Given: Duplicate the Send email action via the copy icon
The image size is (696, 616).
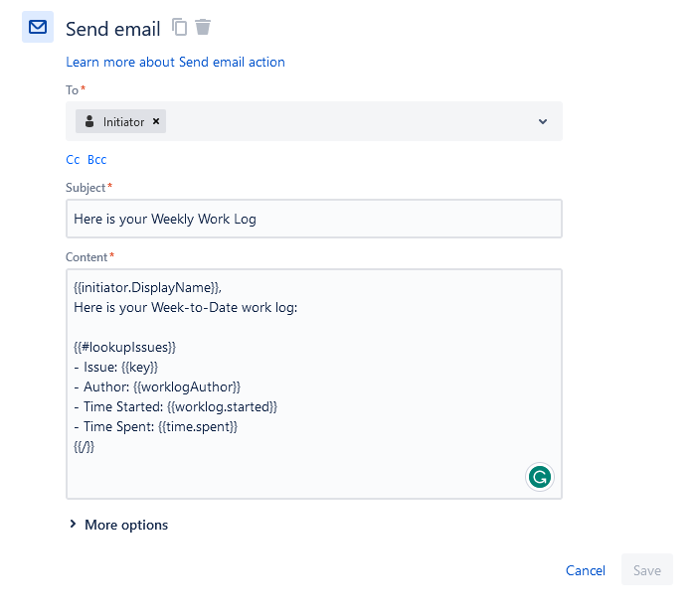Looking at the screenshot, I should click(179, 27).
